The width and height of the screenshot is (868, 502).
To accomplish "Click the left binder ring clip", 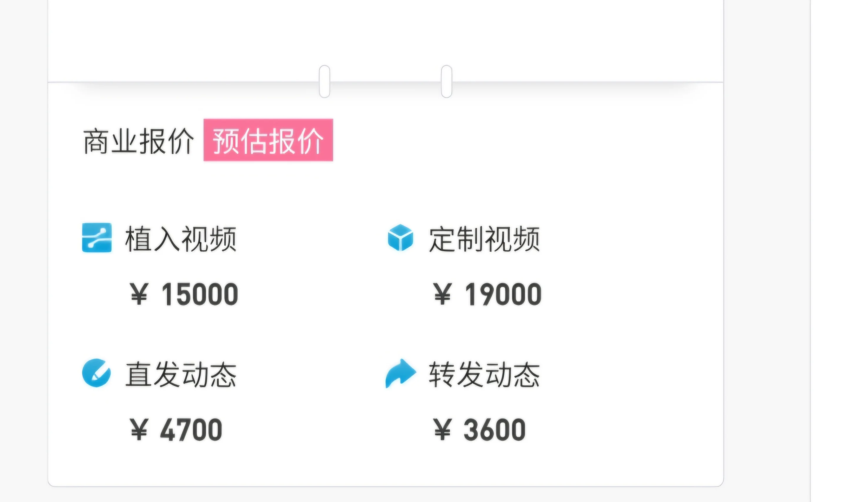I will pos(324,81).
